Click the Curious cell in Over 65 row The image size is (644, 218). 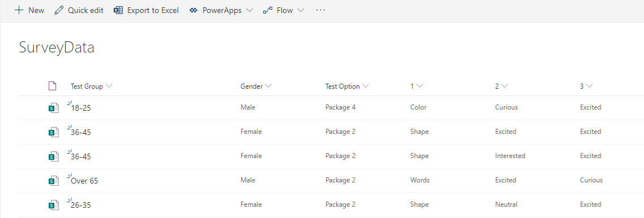591,180
